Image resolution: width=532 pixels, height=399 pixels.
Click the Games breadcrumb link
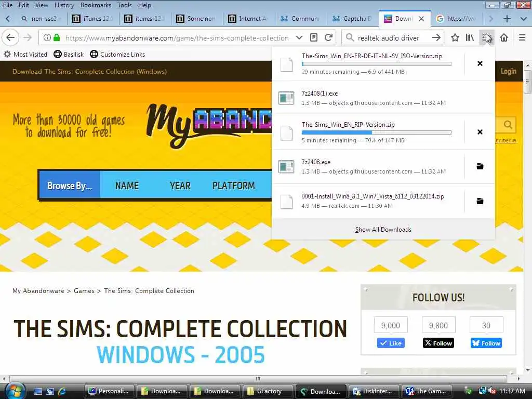coord(84,291)
